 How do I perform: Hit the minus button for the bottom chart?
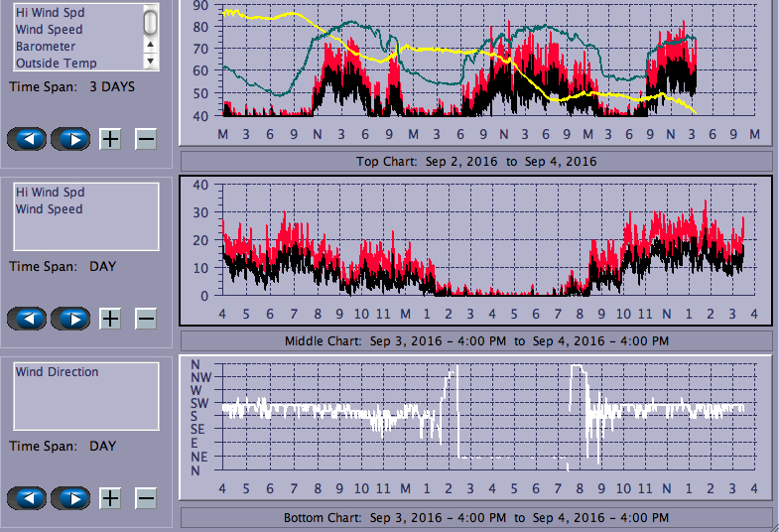[x=145, y=498]
